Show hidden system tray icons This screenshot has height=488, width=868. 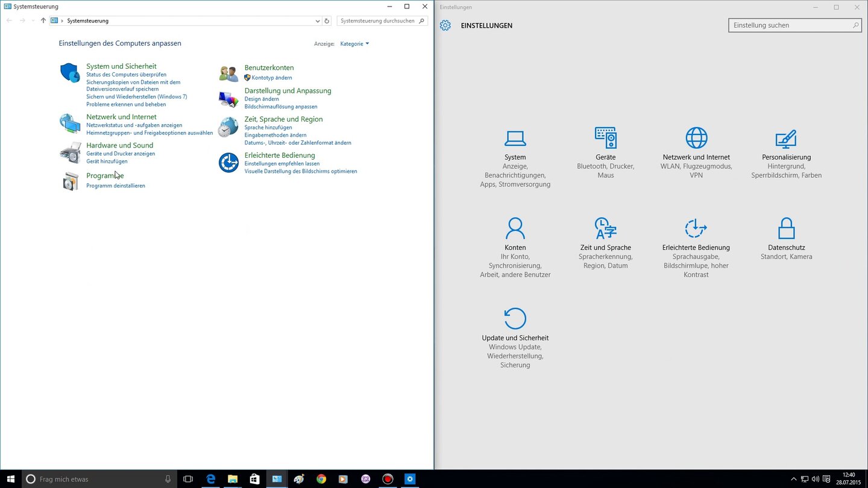coord(793,479)
